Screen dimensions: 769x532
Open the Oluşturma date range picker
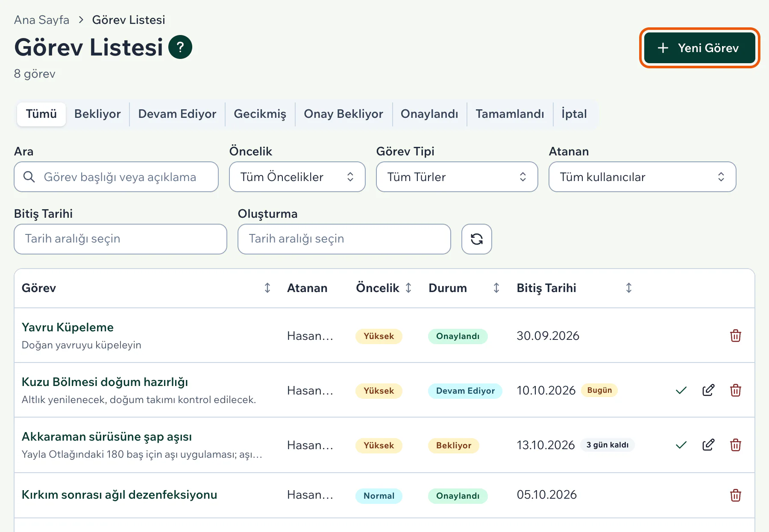tap(344, 239)
